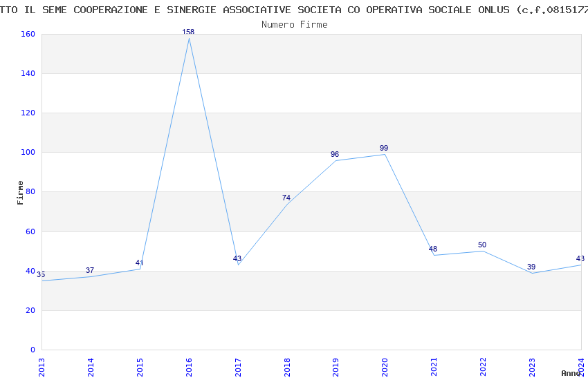Click the 39 data label for 2023
This screenshot has height=380, width=588.
(531, 267)
